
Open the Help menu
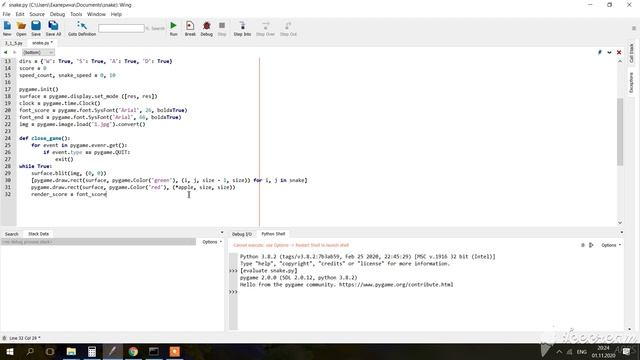point(116,14)
